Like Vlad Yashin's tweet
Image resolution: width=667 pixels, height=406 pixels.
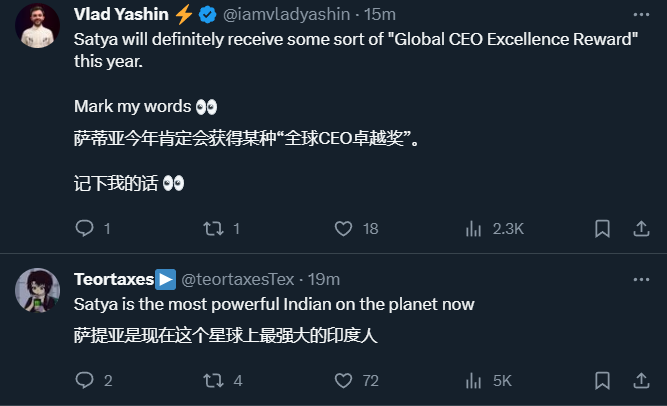pos(344,228)
